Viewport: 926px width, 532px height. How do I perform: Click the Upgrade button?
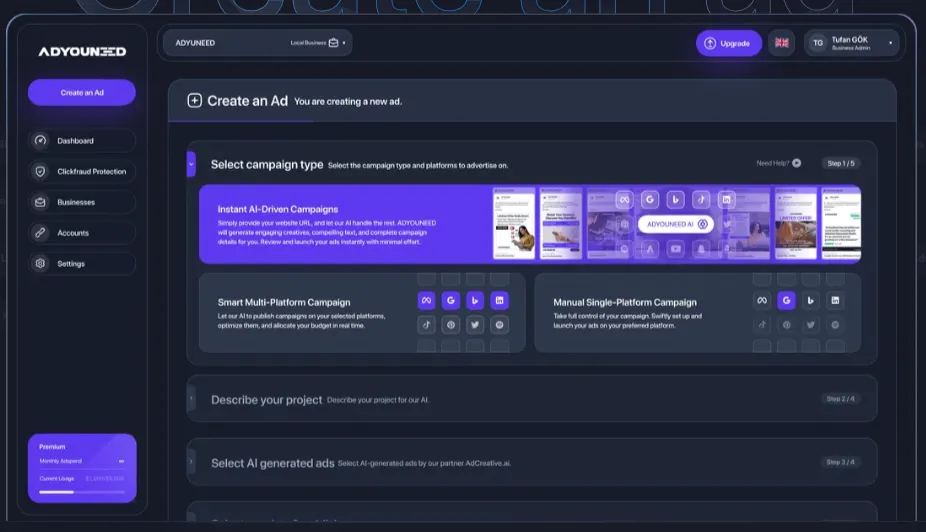coord(729,43)
